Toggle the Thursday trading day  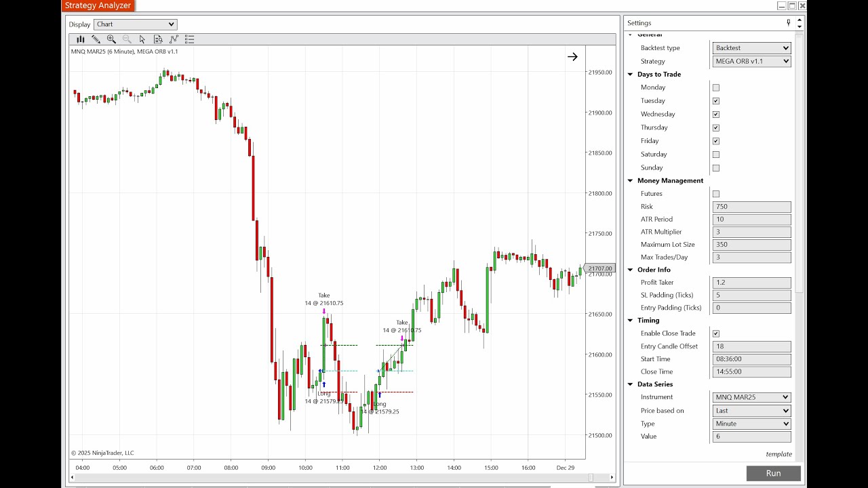coord(716,127)
